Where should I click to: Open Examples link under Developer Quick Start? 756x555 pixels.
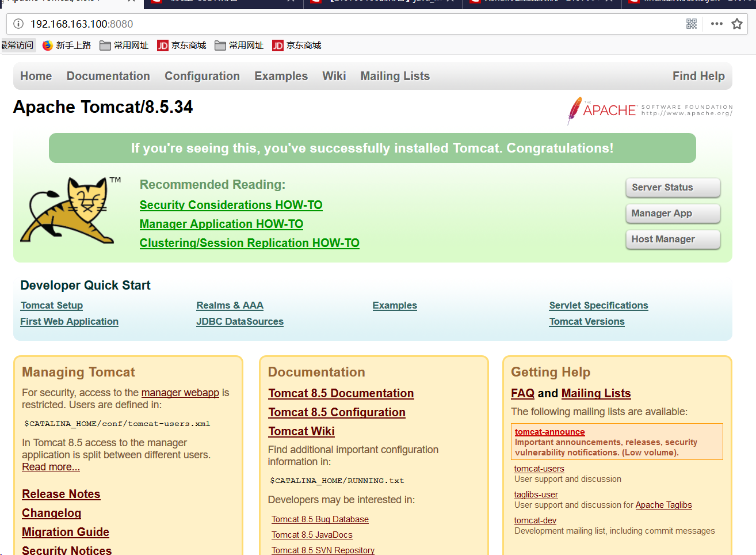pyautogui.click(x=395, y=305)
